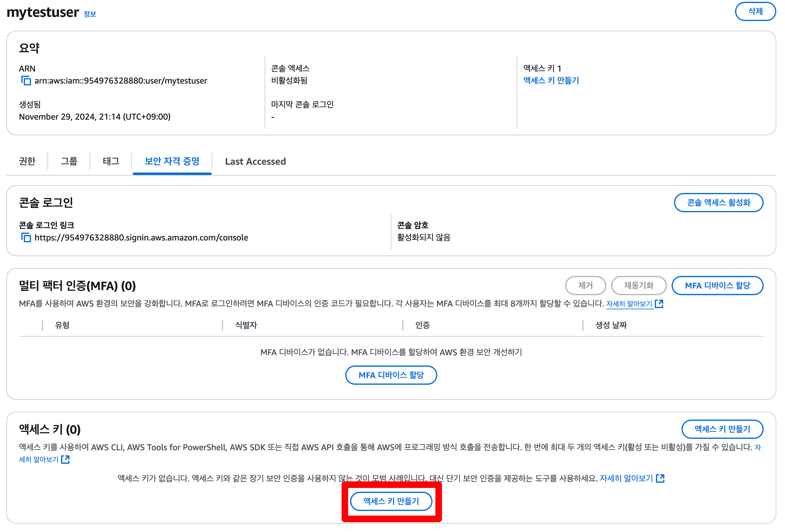The image size is (785, 532).
Task: Sort MFA table by 유형 column
Action: 62,325
